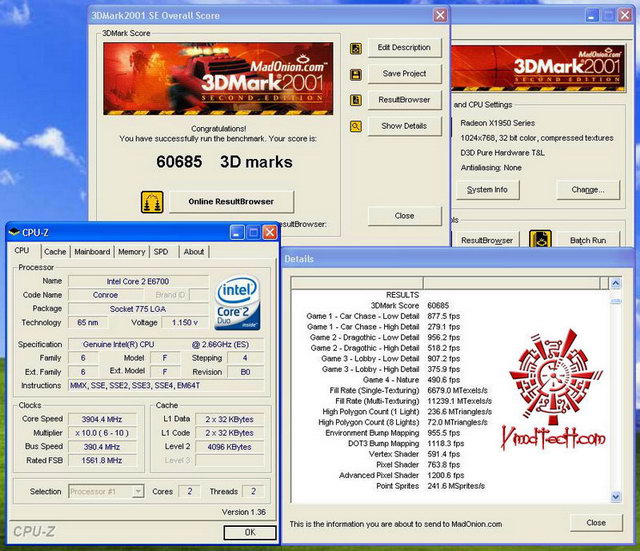Click the CPU-Z title bar icon

(x=14, y=232)
